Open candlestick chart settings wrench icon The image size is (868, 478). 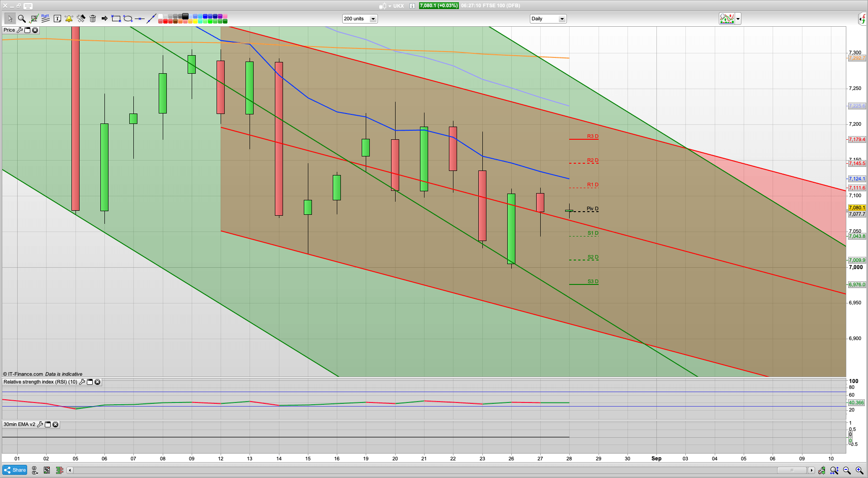(x=821, y=470)
